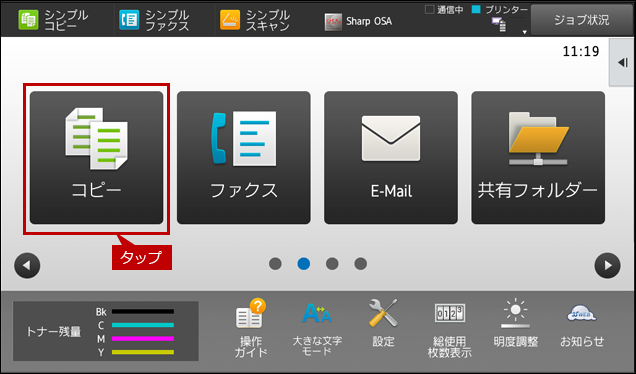Image resolution: width=636 pixels, height=374 pixels.
Task: Tap the プリンター status indicator
Action: (500, 10)
